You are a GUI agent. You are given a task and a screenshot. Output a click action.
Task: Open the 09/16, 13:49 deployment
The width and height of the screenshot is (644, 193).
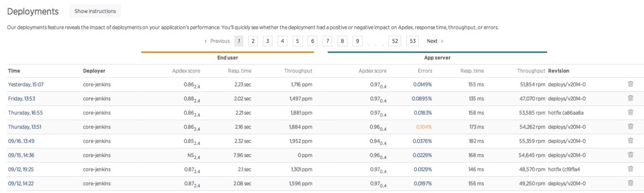(21, 141)
